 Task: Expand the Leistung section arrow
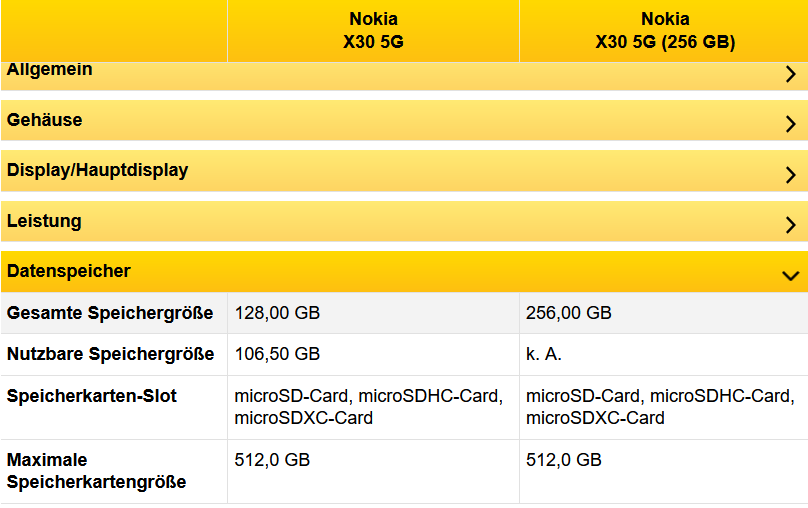coord(790,225)
